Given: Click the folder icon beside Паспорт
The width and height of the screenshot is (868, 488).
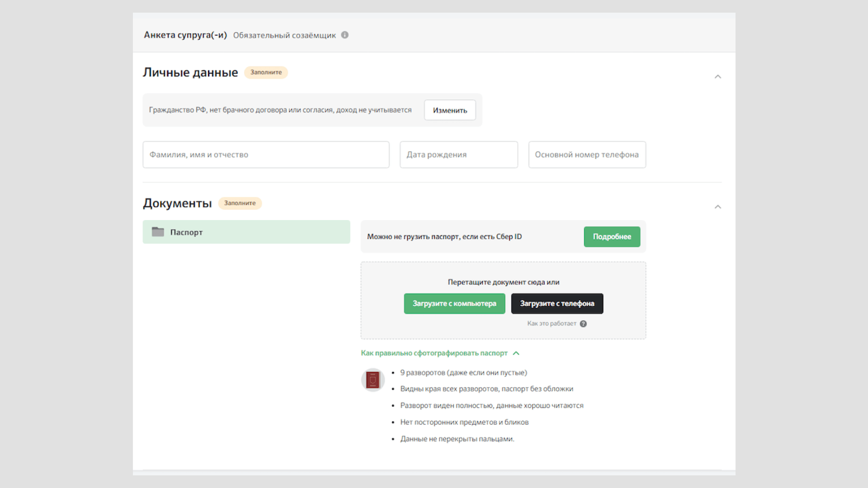Looking at the screenshot, I should [x=158, y=232].
